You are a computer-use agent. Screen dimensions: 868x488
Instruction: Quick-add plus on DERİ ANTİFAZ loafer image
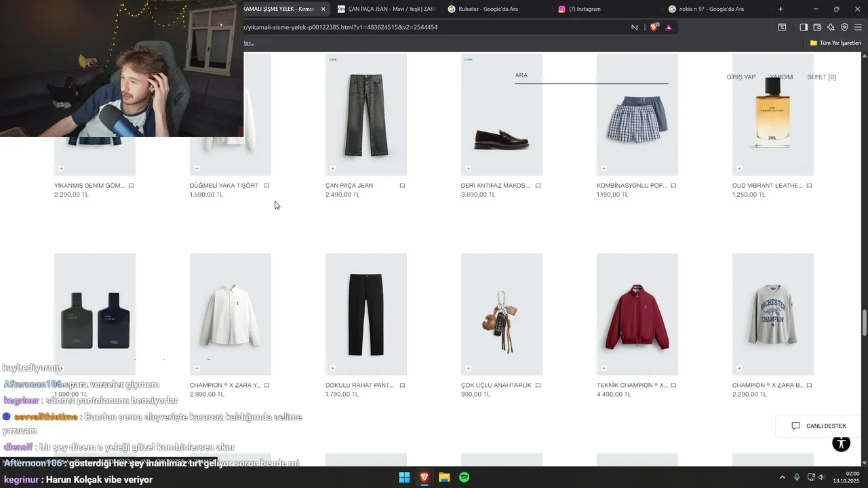(x=468, y=168)
